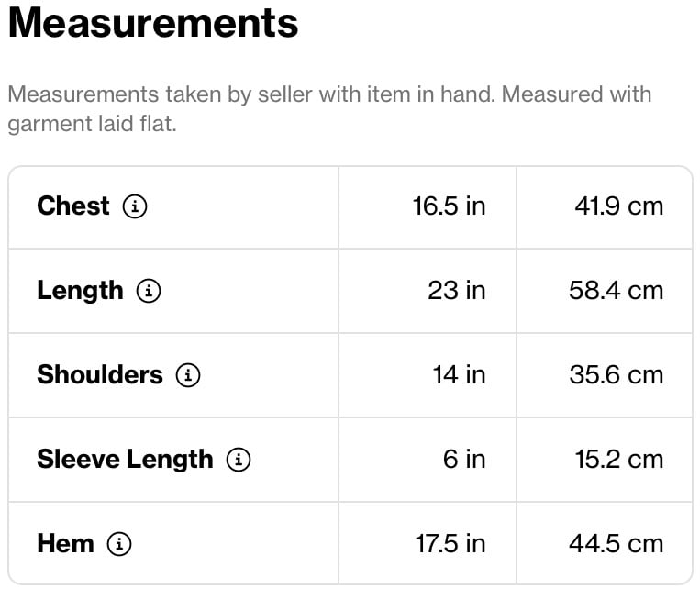Click the 35.6 cm shoulders value
The width and height of the screenshot is (700, 600).
point(617,375)
